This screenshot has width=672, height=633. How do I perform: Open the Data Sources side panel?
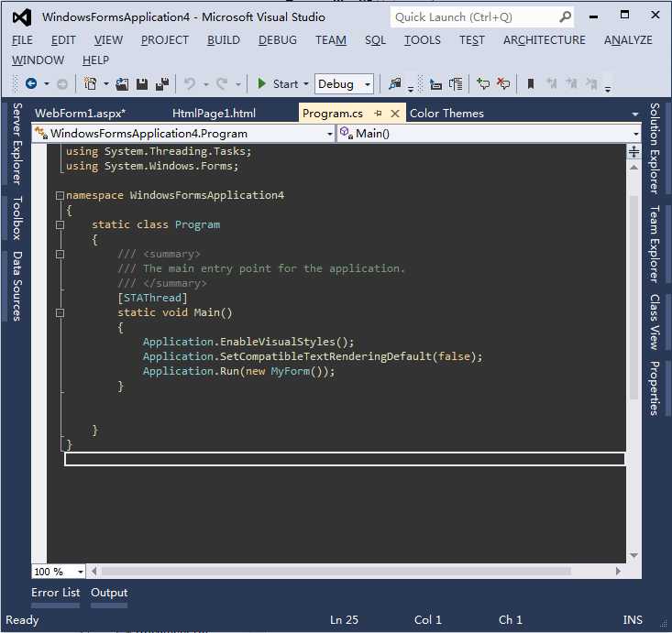click(x=17, y=286)
